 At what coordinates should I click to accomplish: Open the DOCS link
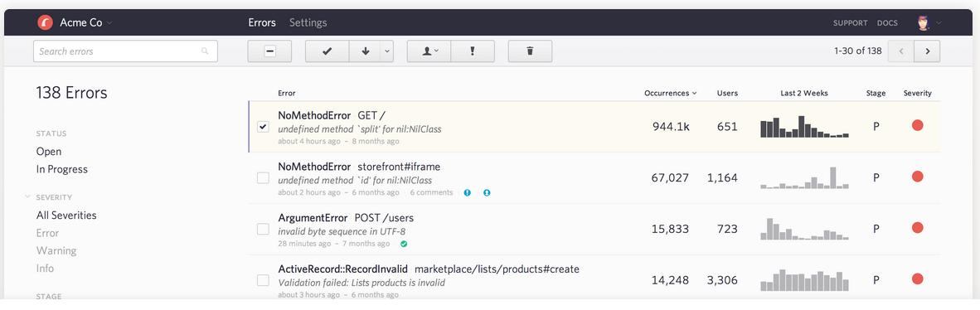(887, 23)
